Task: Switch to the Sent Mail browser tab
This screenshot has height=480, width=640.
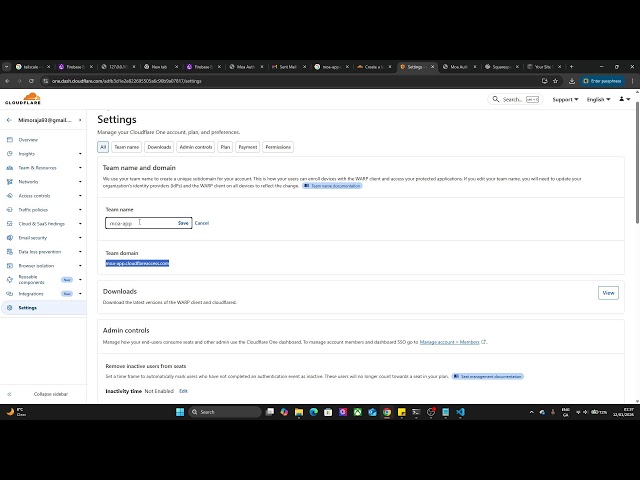Action: 288,67
